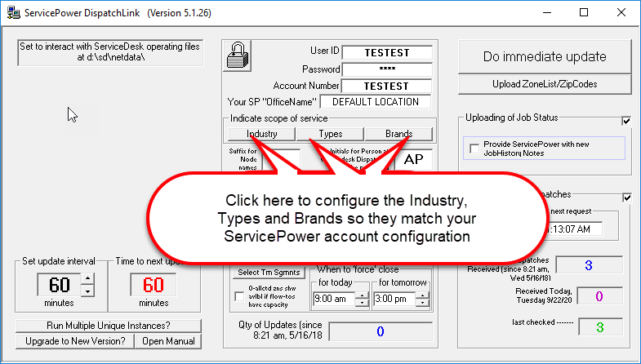Lower the 'for tomorrow' force close time
This screenshot has width=641, height=364.
pyautogui.click(x=421, y=304)
